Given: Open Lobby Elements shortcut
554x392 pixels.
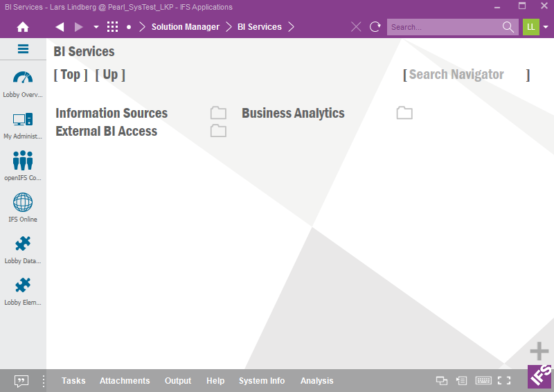Looking at the screenshot, I should pyautogui.click(x=23, y=292).
